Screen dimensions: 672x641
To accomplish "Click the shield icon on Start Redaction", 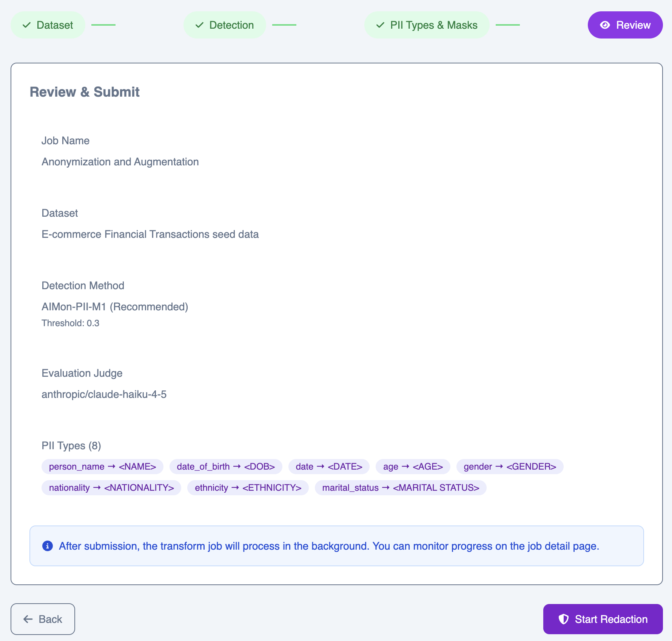I will (563, 619).
